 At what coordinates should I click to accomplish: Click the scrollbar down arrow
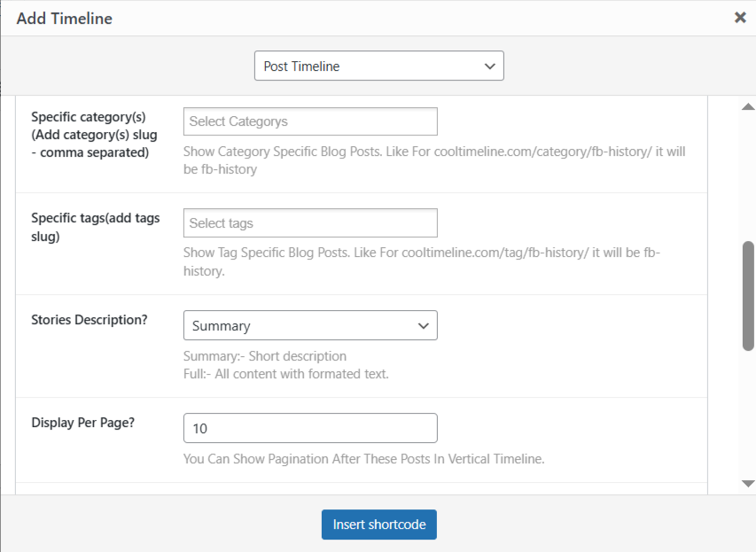747,484
